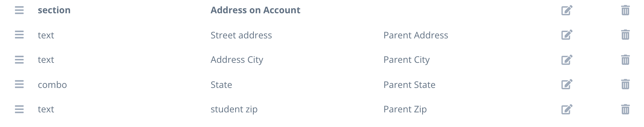
Task: Edit the Address City field
Action: 567,60
